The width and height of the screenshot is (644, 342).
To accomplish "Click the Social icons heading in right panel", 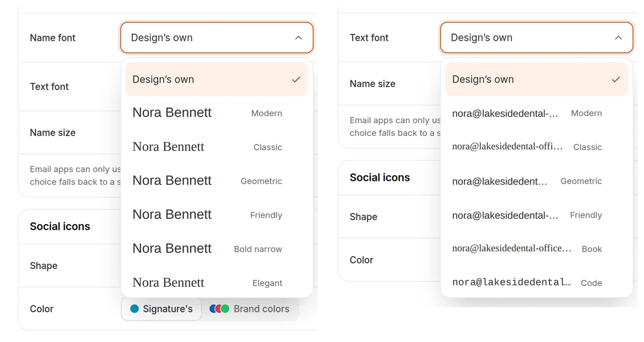I will coord(380,178).
